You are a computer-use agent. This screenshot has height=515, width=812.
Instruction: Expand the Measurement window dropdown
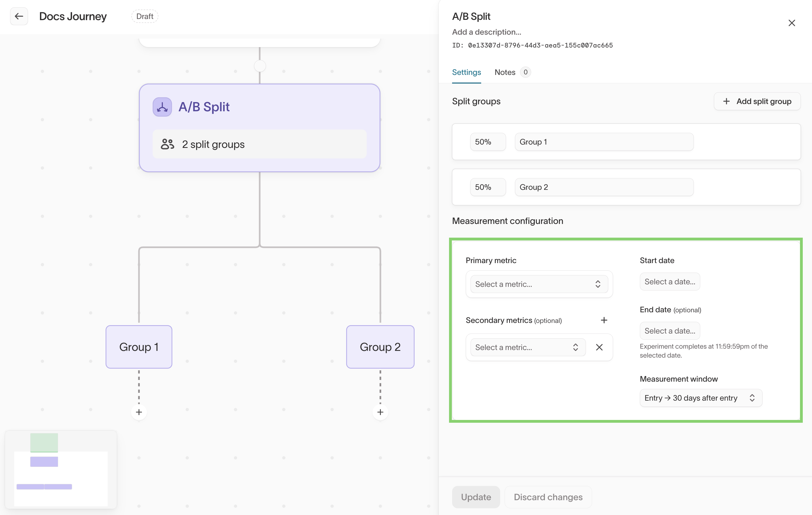[x=701, y=398]
